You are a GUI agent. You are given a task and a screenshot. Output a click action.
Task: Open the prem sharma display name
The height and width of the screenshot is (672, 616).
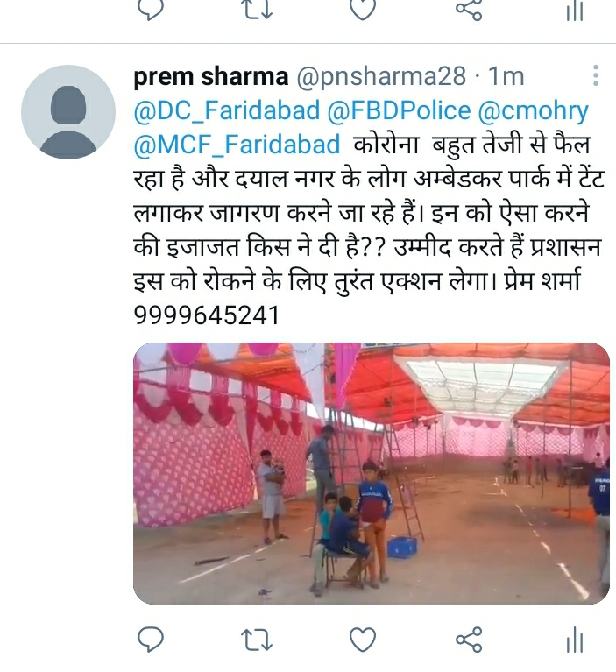click(x=211, y=77)
